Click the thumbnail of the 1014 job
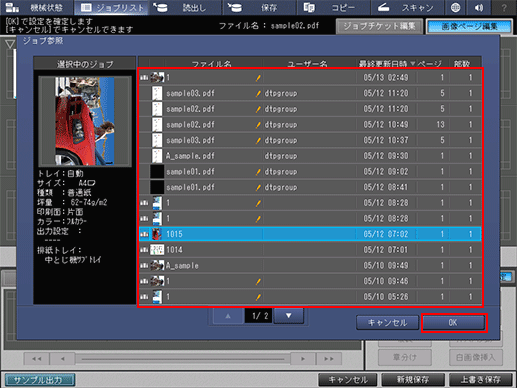Screen dimensions: 517x388 [157, 250]
